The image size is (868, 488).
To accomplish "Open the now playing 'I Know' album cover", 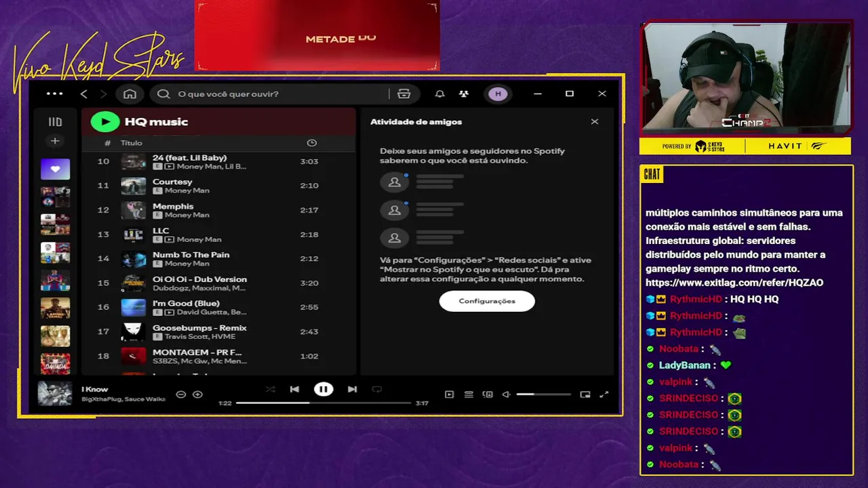I will pos(55,394).
